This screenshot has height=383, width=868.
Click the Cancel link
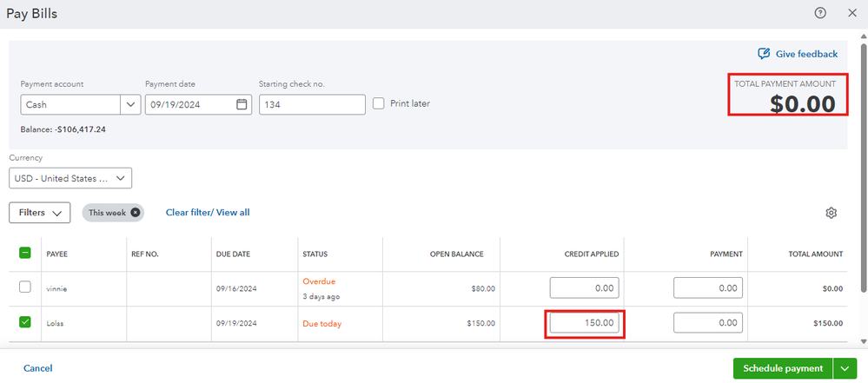38,368
